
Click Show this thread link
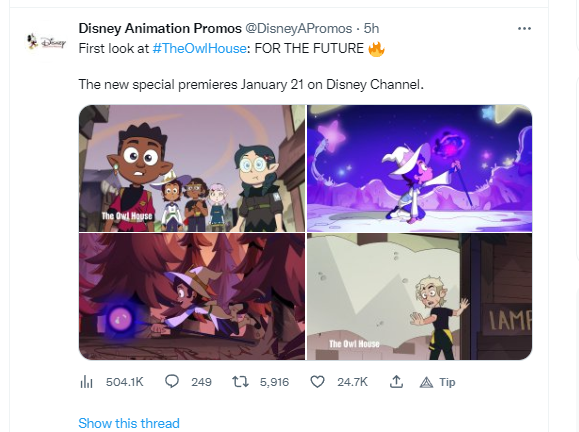coord(129,423)
